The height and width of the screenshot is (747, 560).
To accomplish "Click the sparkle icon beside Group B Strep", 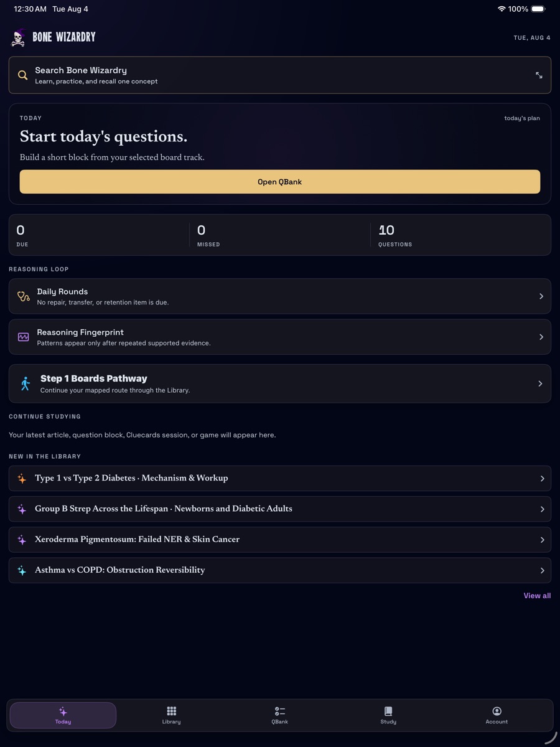I will [22, 509].
